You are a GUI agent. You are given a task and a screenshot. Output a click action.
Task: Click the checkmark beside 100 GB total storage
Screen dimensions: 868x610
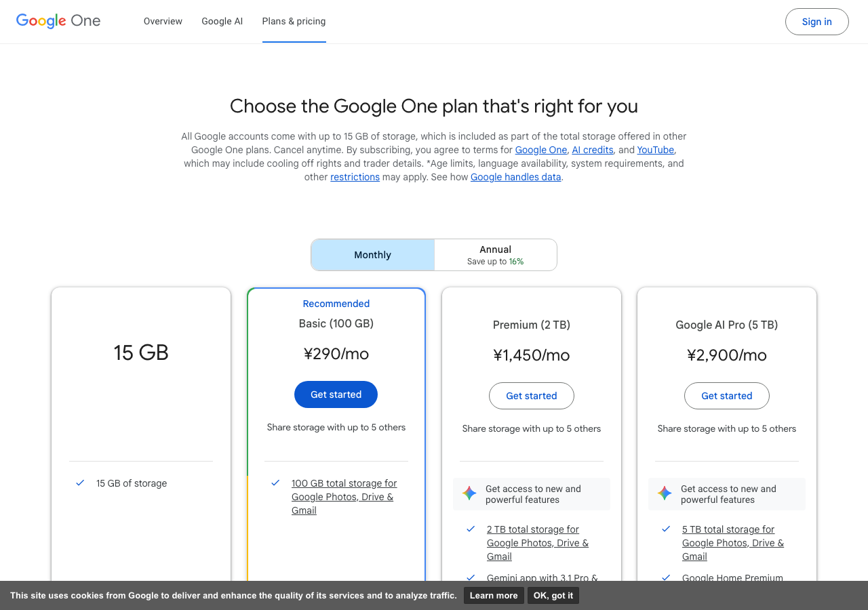pyautogui.click(x=275, y=483)
